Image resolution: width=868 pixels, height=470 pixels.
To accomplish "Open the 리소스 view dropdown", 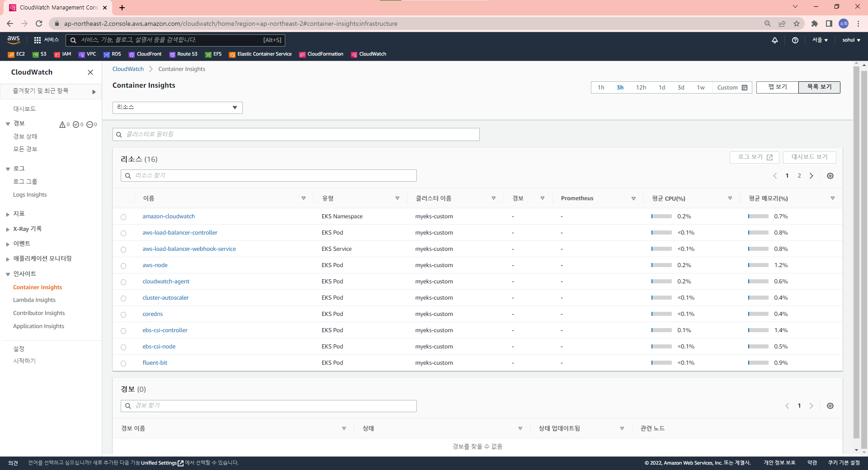I will pos(177,108).
